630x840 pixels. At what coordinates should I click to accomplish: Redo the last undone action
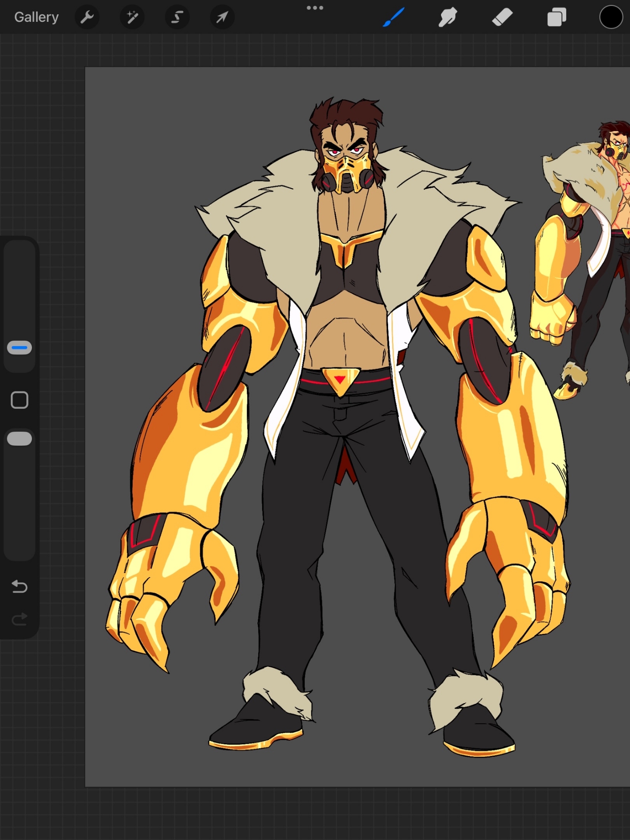point(20,619)
